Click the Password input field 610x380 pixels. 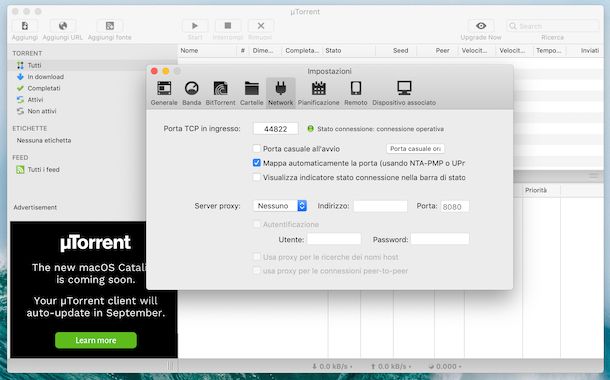point(440,239)
